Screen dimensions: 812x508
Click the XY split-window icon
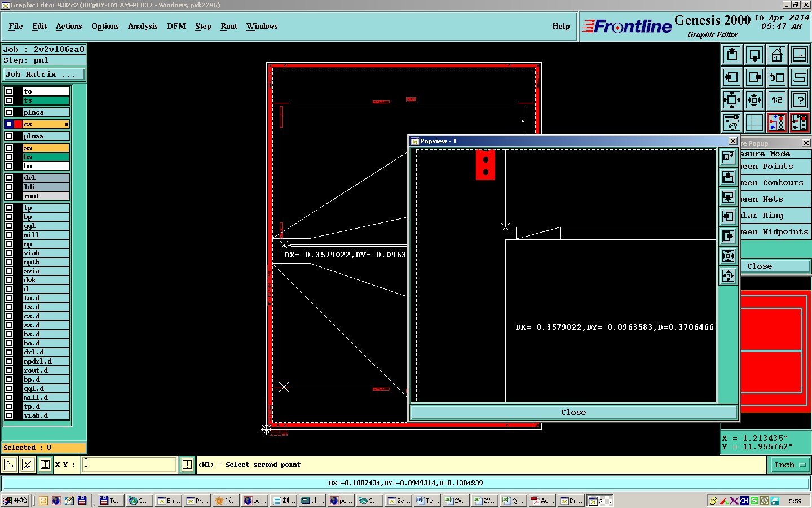pos(800,55)
